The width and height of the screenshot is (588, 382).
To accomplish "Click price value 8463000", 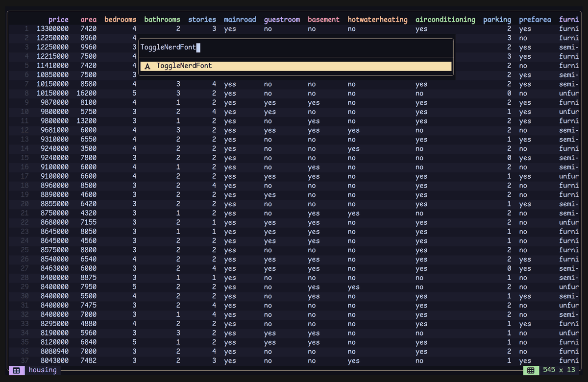I will 54,268.
